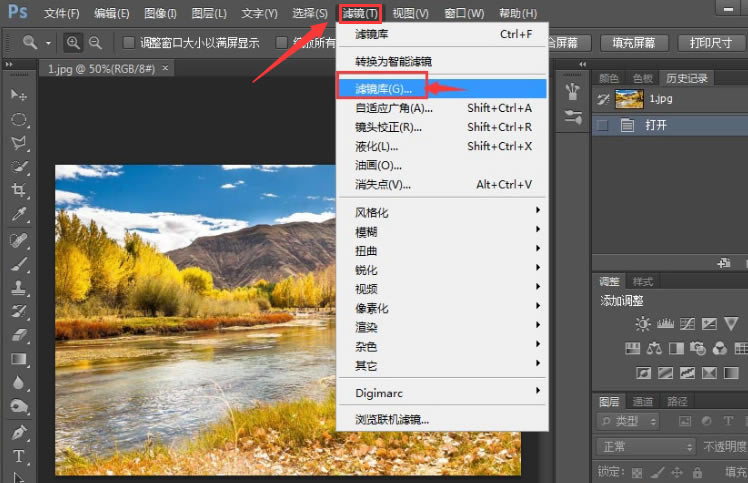The image size is (748, 483).
Task: Select the Brush tool
Action: tap(19, 264)
